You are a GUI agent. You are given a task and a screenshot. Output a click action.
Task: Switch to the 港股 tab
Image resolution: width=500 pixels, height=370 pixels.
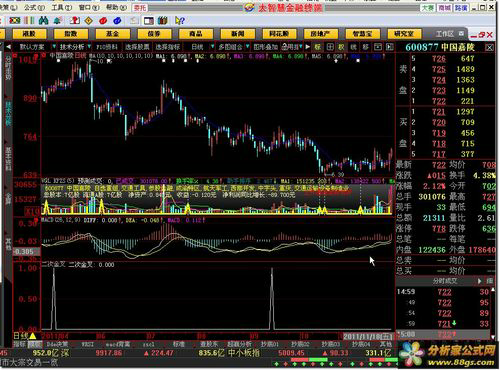coord(29,34)
